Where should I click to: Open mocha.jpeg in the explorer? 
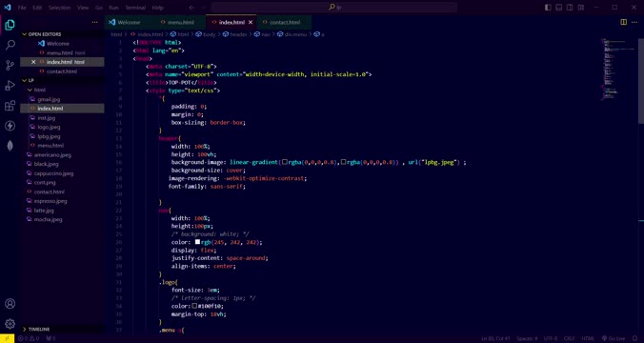[48, 219]
